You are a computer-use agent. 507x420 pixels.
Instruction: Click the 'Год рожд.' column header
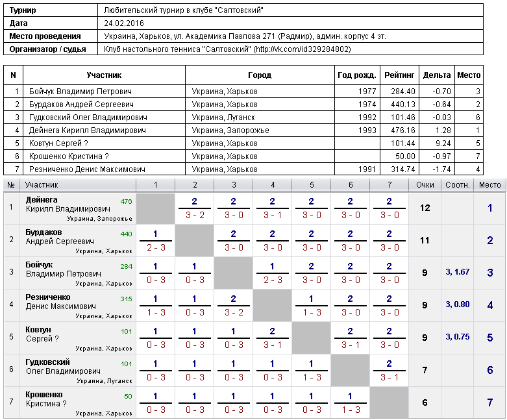[357, 75]
